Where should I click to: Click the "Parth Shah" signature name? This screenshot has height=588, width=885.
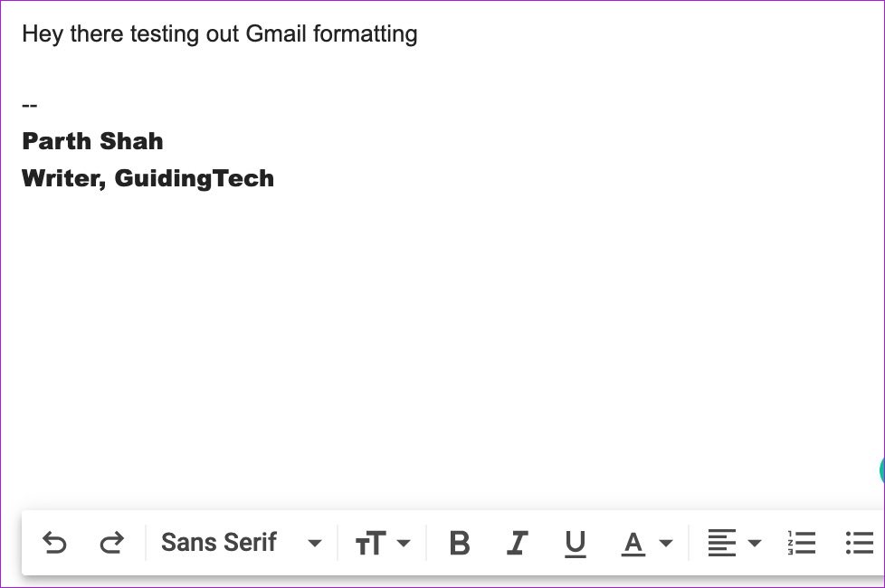click(x=92, y=141)
